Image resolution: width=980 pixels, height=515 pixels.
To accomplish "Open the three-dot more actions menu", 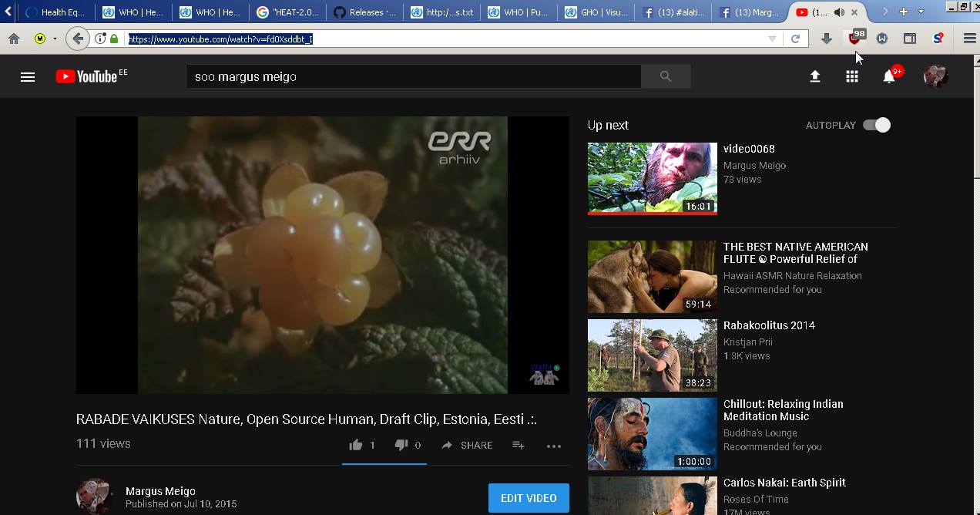I will (x=554, y=446).
